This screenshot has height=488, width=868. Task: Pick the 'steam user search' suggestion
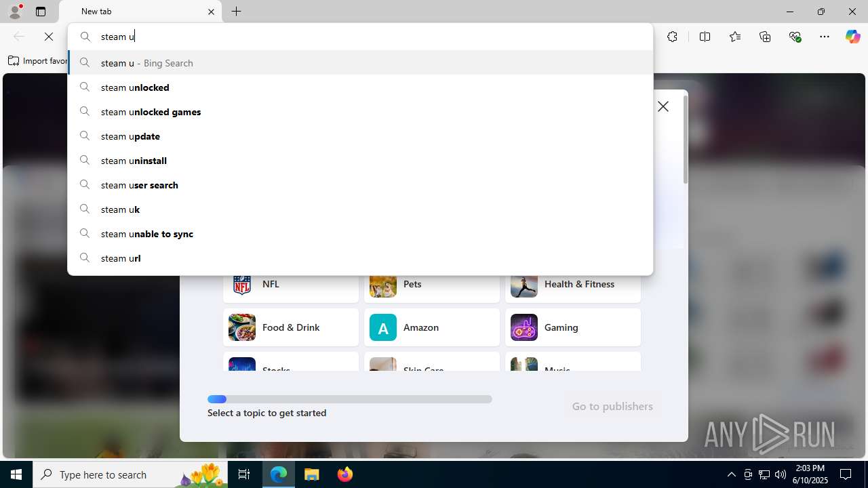click(360, 185)
